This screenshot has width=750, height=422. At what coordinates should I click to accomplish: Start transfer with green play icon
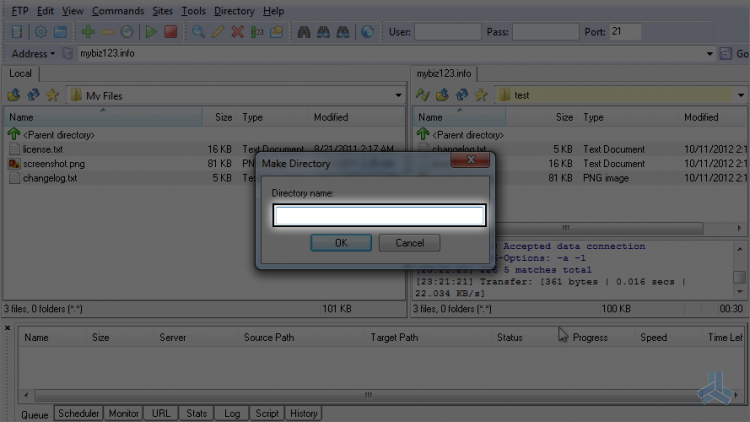coord(151,32)
